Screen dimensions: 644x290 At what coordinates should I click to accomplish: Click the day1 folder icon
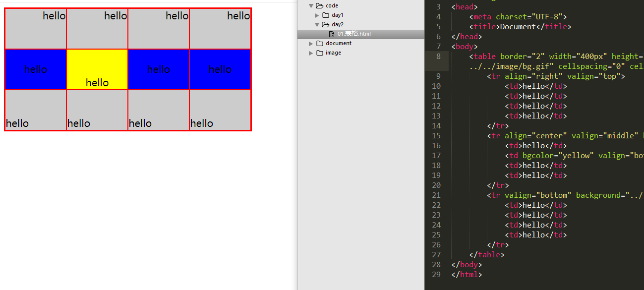326,15
